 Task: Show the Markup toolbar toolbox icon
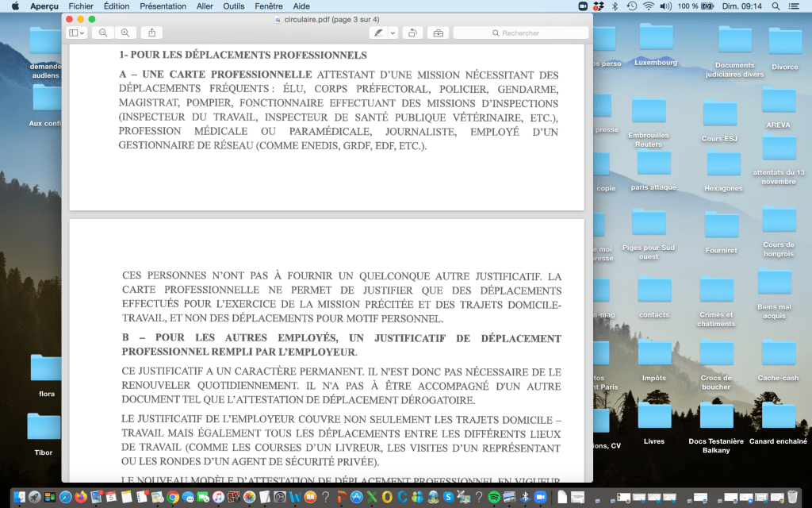pyautogui.click(x=438, y=33)
